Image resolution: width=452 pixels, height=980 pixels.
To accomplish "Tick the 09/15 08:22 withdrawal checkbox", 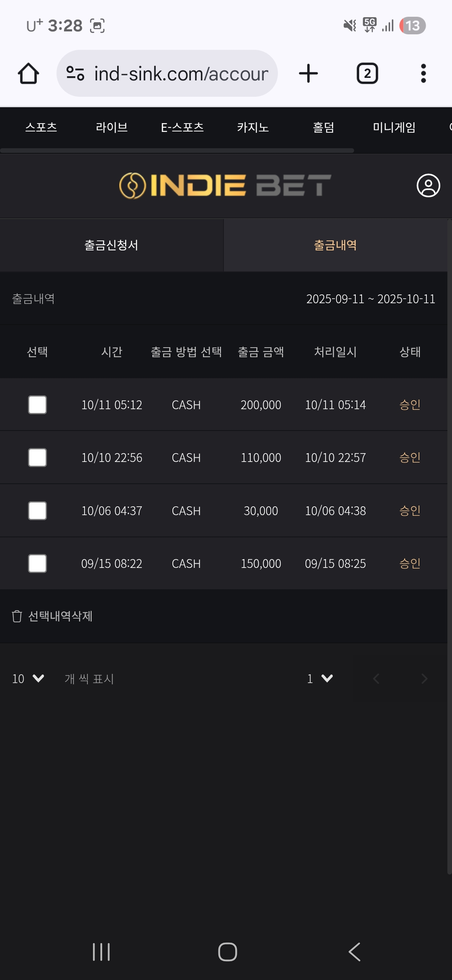I will (x=37, y=564).
